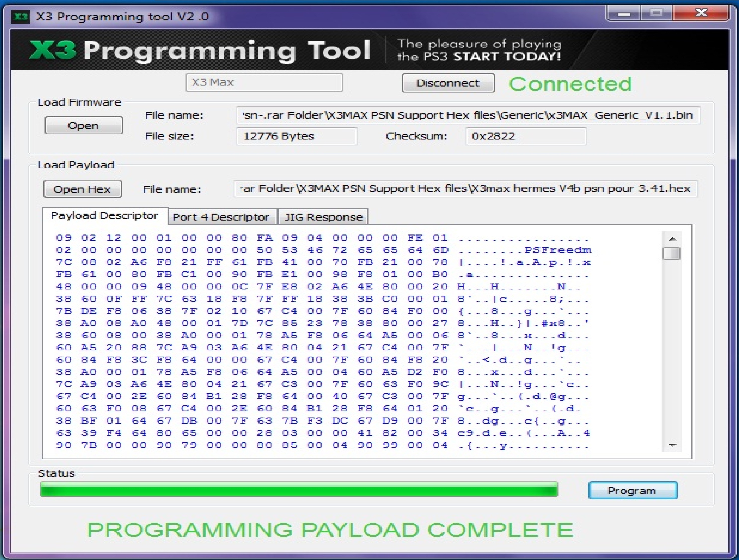Screen dimensions: 739x560
Task: Click the payload hex File name field
Action: 466,188
